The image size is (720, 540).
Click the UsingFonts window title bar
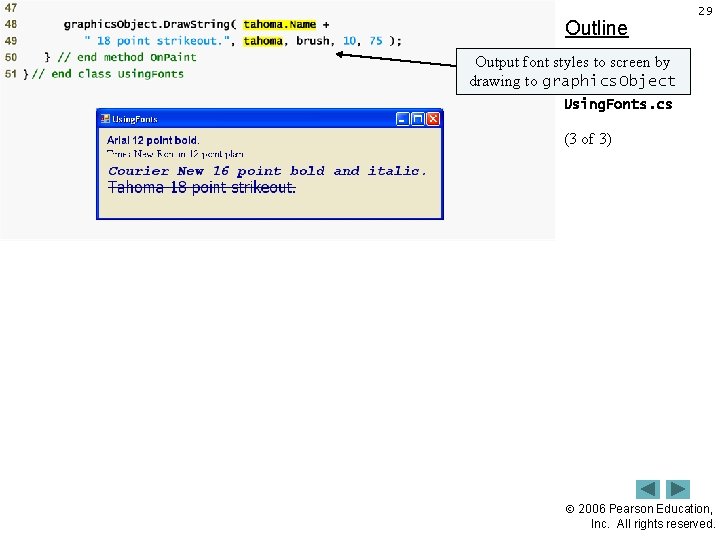click(x=270, y=119)
